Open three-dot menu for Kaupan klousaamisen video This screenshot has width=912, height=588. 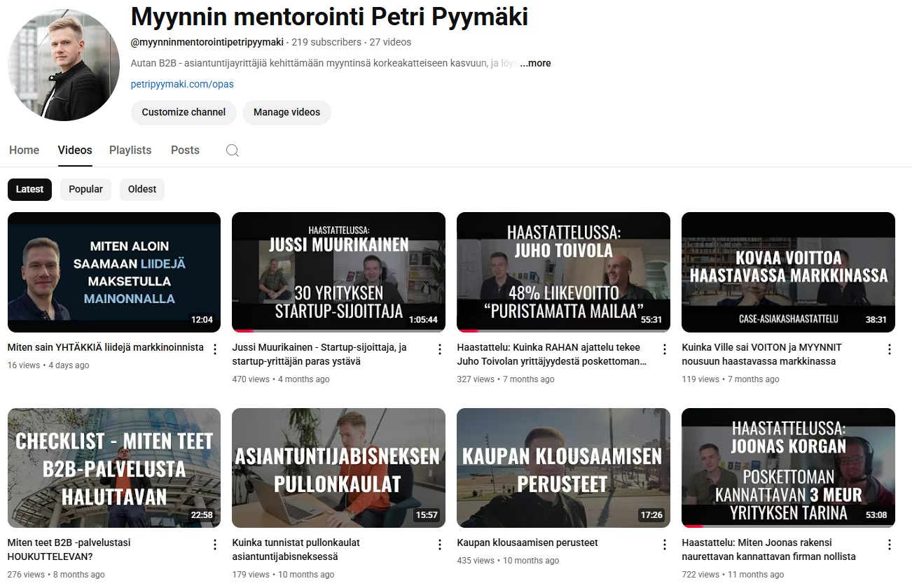[665, 545]
